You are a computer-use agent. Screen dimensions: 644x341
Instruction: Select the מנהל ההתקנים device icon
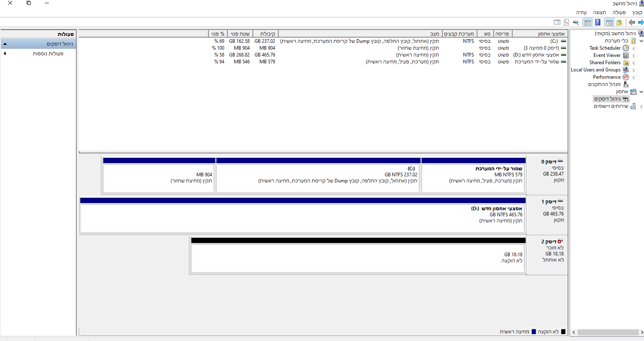[x=626, y=84]
